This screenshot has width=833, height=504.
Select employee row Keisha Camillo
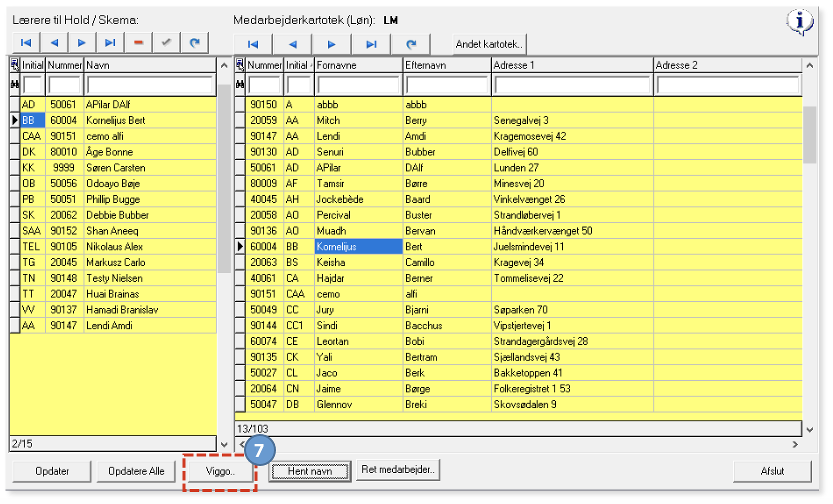point(524,262)
